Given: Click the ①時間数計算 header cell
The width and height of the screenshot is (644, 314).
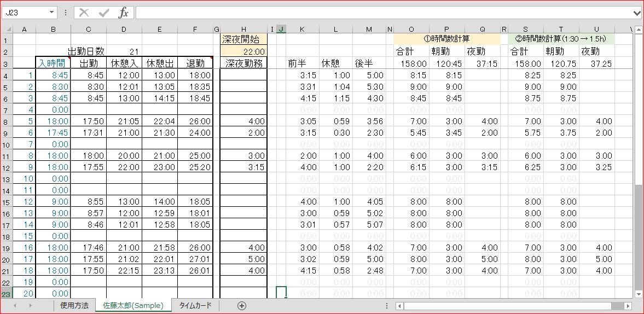Looking at the screenshot, I should click(447, 40).
